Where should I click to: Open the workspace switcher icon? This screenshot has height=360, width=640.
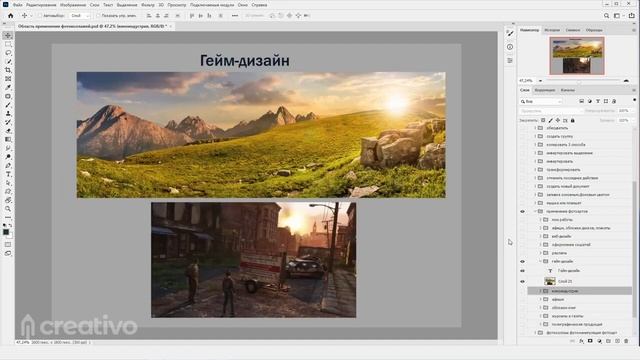tap(618, 16)
